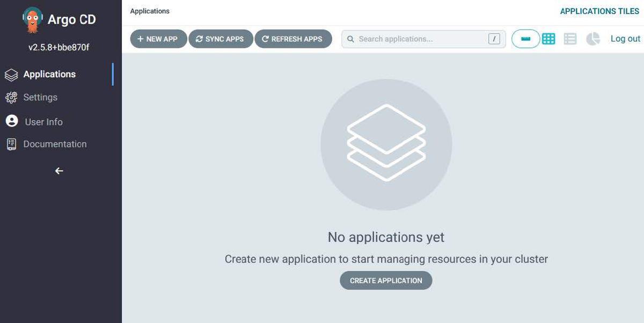Collapse the sidebar with the left arrow
The image size is (644, 323).
(59, 171)
